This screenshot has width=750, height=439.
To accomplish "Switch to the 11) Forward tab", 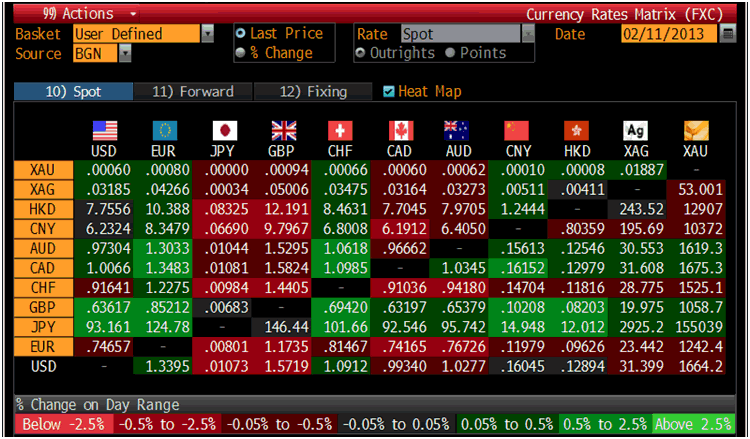I will click(x=193, y=91).
